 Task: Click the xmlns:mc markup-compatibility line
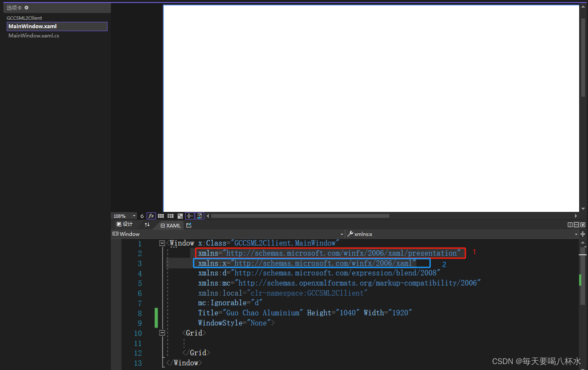(339, 283)
